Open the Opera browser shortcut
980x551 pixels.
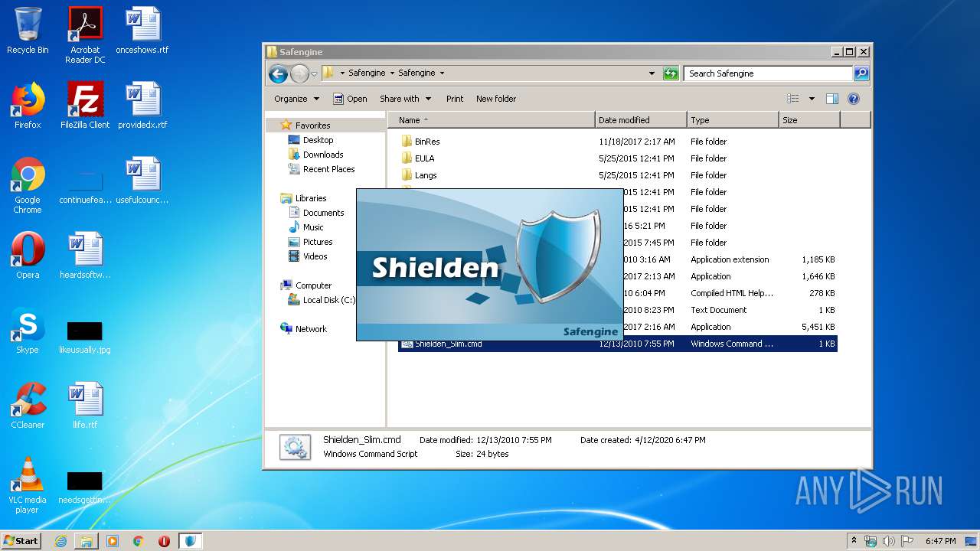28,256
